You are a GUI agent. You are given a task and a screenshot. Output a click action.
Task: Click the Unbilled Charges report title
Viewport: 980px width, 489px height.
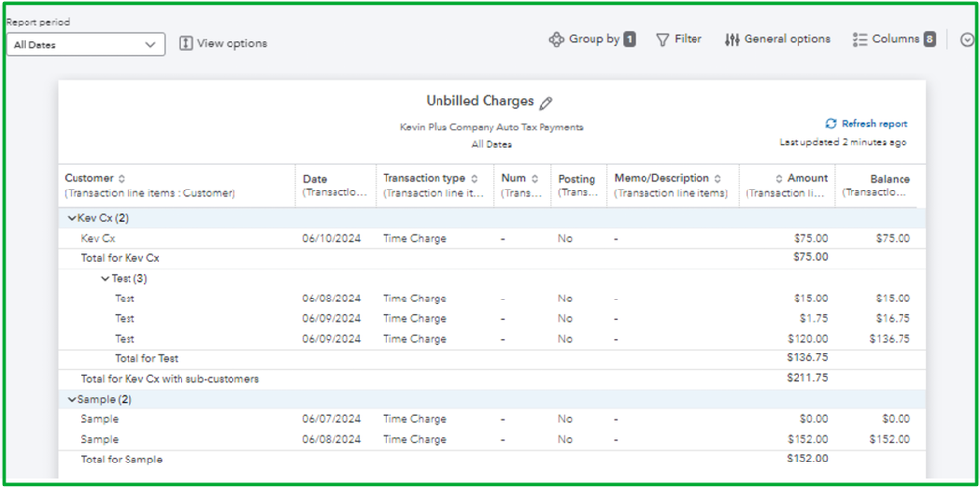(480, 101)
